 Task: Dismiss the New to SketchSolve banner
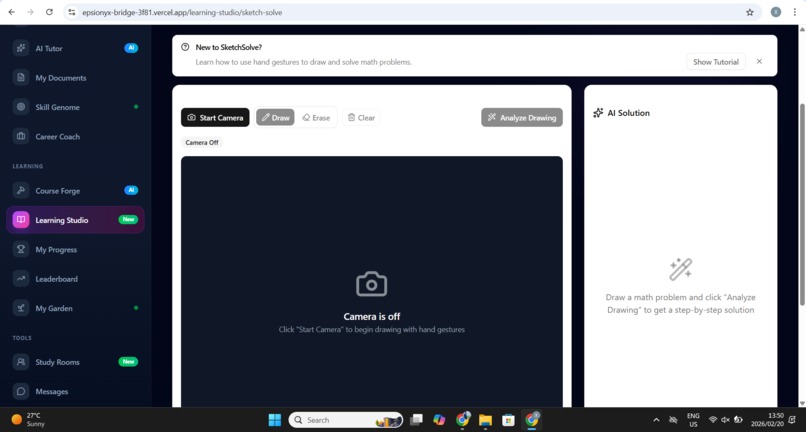tap(759, 61)
